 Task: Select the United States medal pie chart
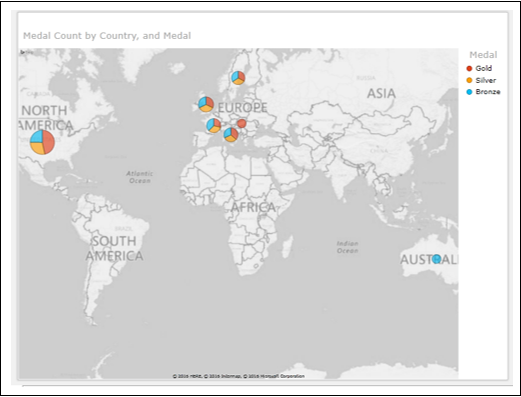42,142
